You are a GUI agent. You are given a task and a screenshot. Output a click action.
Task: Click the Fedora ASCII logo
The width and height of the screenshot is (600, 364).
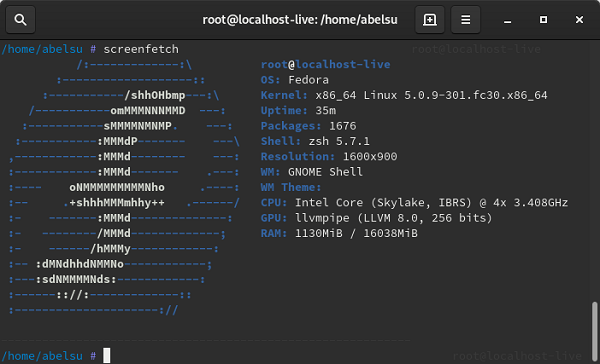click(x=124, y=187)
